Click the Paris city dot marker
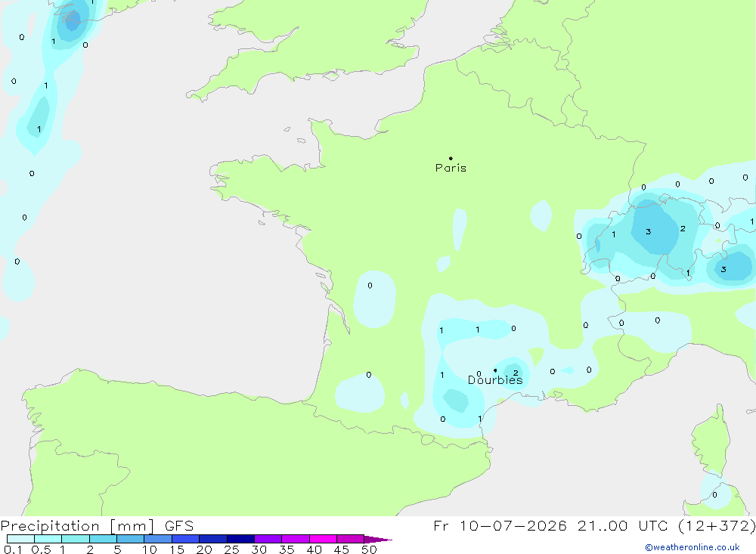 click(451, 158)
